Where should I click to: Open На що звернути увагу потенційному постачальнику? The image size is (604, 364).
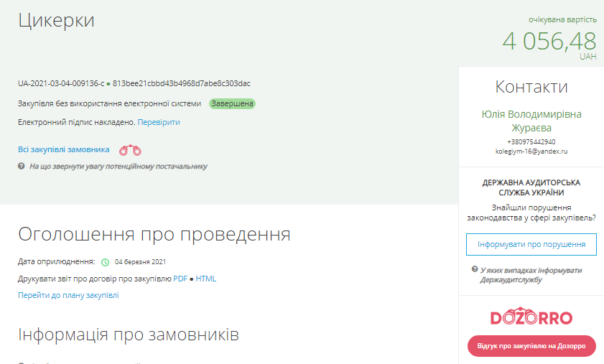pyautogui.click(x=118, y=166)
